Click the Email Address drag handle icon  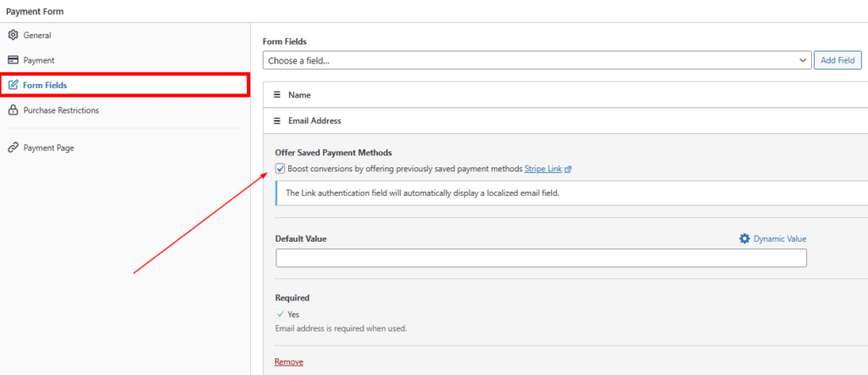pyautogui.click(x=277, y=120)
